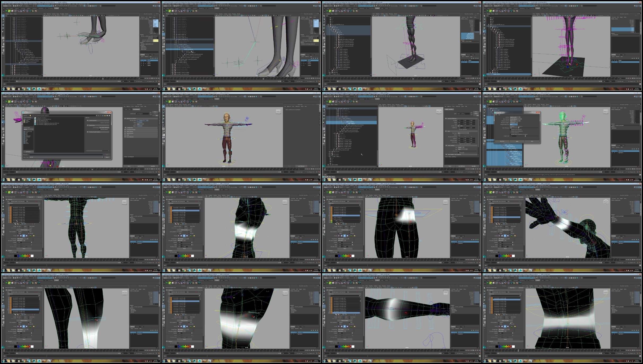Switch Open dialog to list view icon
This screenshot has height=364, width=643.
click(107, 116)
